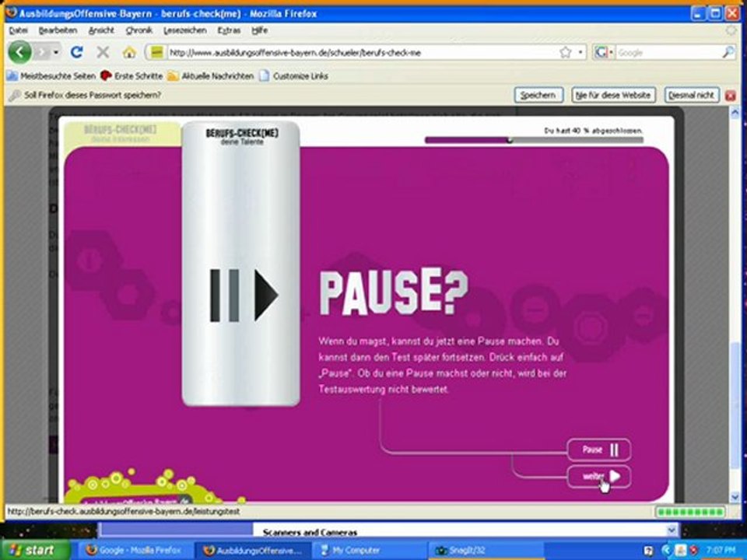
Task: Reload the page with the Refresh icon
Action: pyautogui.click(x=77, y=52)
